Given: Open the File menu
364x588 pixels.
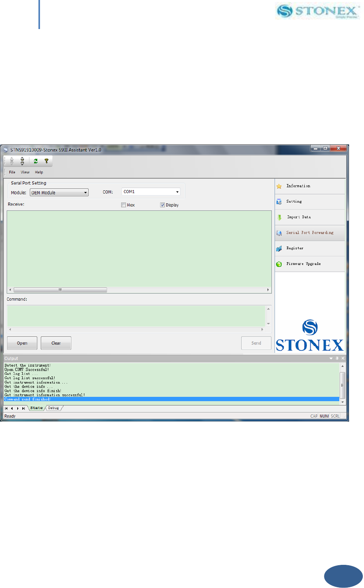Looking at the screenshot, I should (x=12, y=172).
